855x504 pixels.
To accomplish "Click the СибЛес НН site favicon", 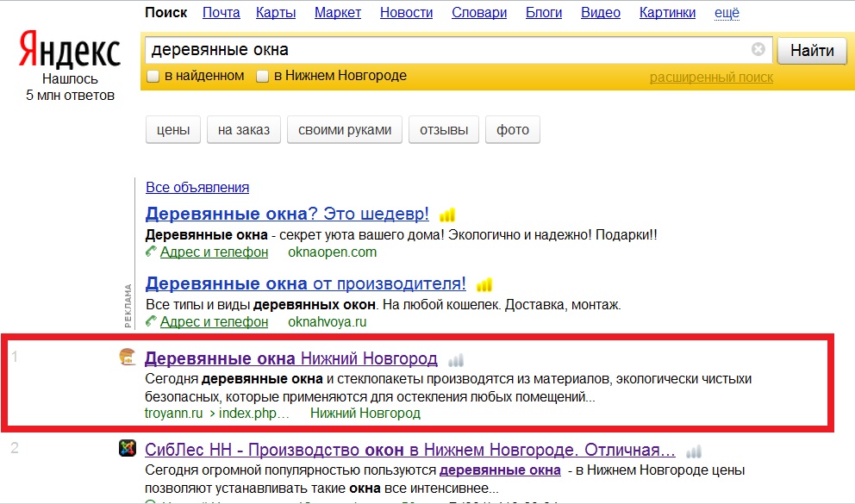I will 127,448.
